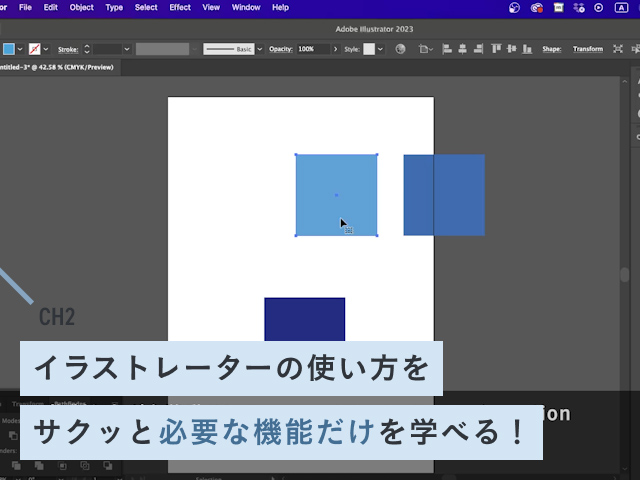Open Recolor Artwork icon
Image resolution: width=640 pixels, height=480 pixels.
tap(400, 49)
